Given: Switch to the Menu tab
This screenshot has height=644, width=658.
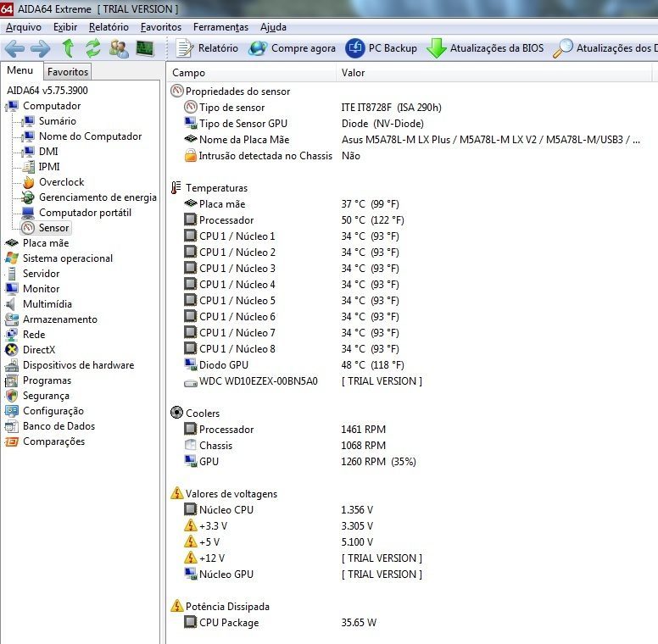Looking at the screenshot, I should 20,70.
